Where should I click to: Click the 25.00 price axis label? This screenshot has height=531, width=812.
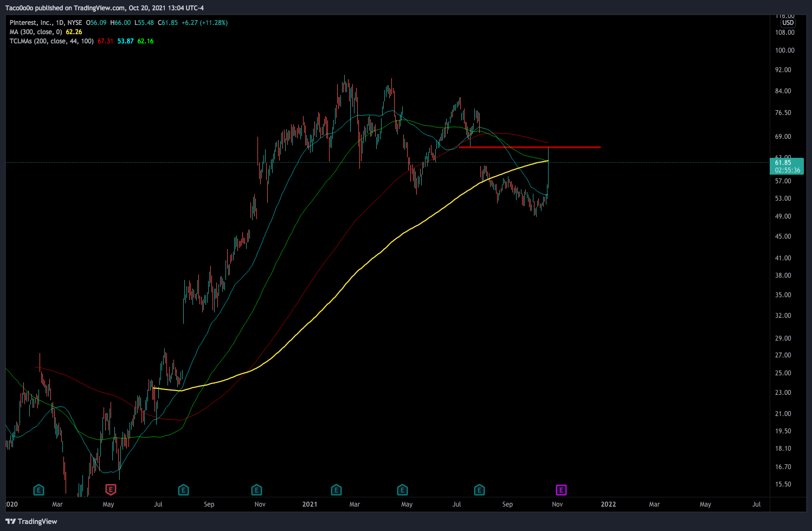(783, 373)
